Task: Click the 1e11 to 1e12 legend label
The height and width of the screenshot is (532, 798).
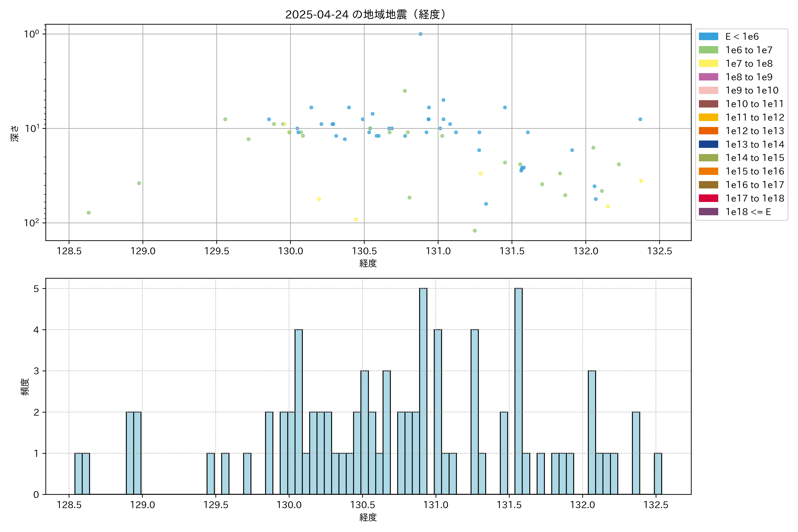Action: click(755, 117)
